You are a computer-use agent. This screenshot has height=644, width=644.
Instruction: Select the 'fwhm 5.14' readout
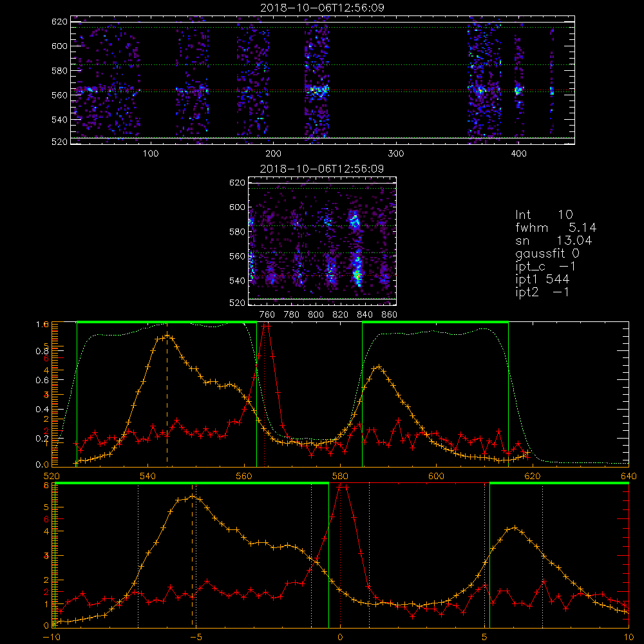556,227
